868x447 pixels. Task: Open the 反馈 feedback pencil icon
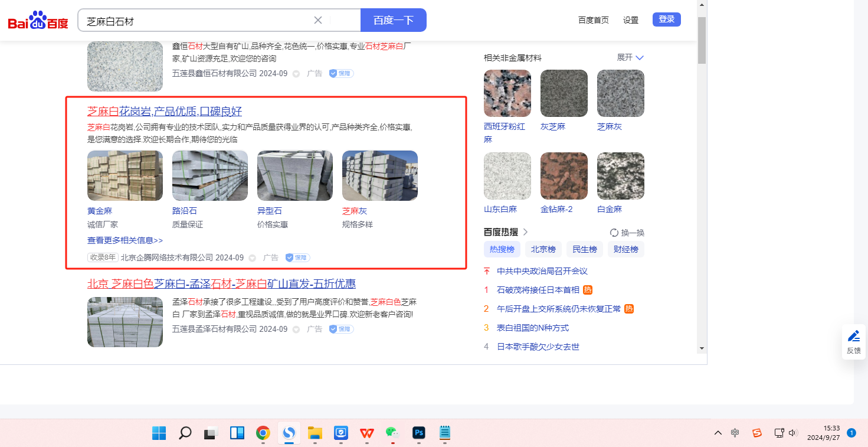[854, 336]
